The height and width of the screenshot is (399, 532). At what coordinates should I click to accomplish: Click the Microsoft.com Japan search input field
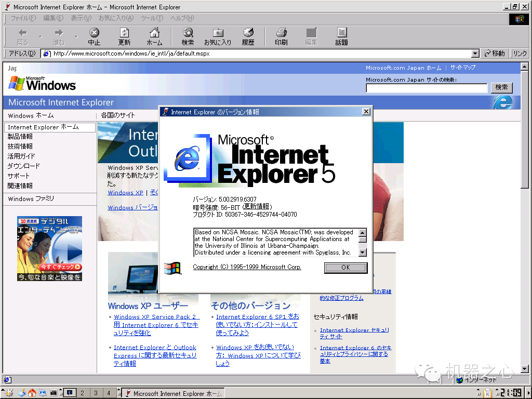[427, 88]
